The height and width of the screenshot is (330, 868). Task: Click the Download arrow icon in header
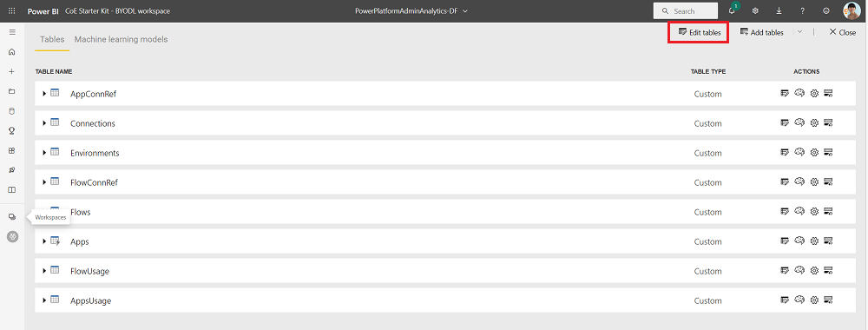[x=779, y=10]
